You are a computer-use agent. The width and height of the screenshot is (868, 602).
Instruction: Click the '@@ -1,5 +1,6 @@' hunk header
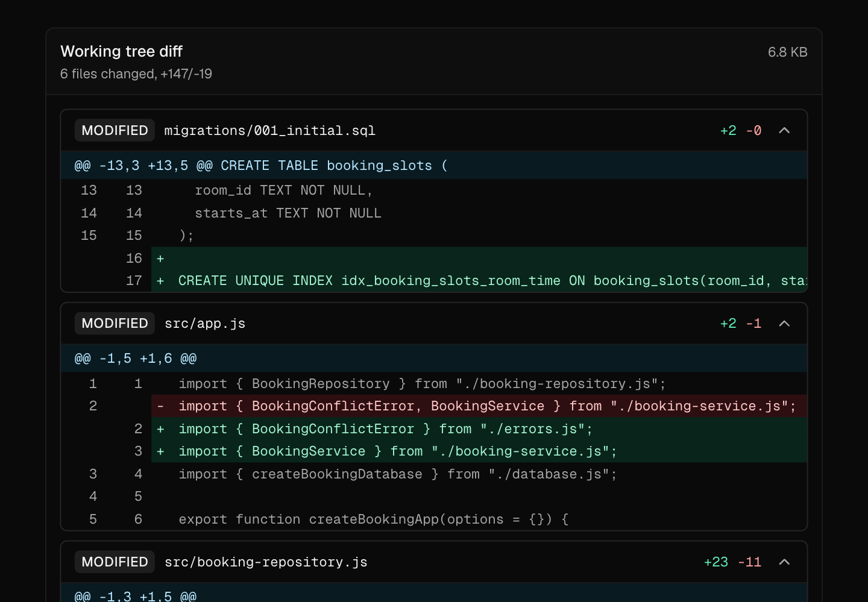(434, 358)
